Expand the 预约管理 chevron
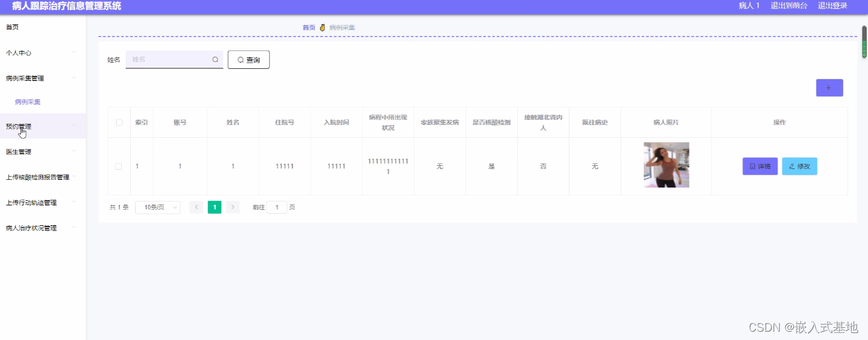This screenshot has height=340, width=868. tap(74, 126)
